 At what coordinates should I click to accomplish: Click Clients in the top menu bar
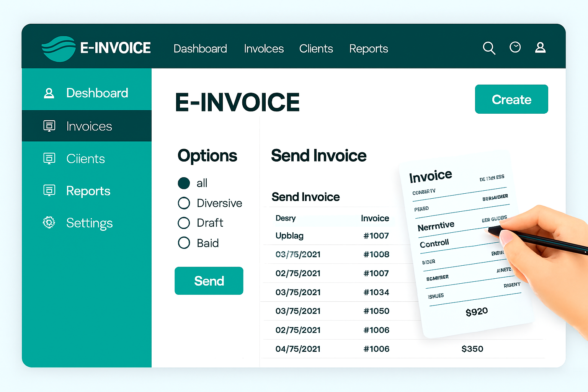pos(316,49)
